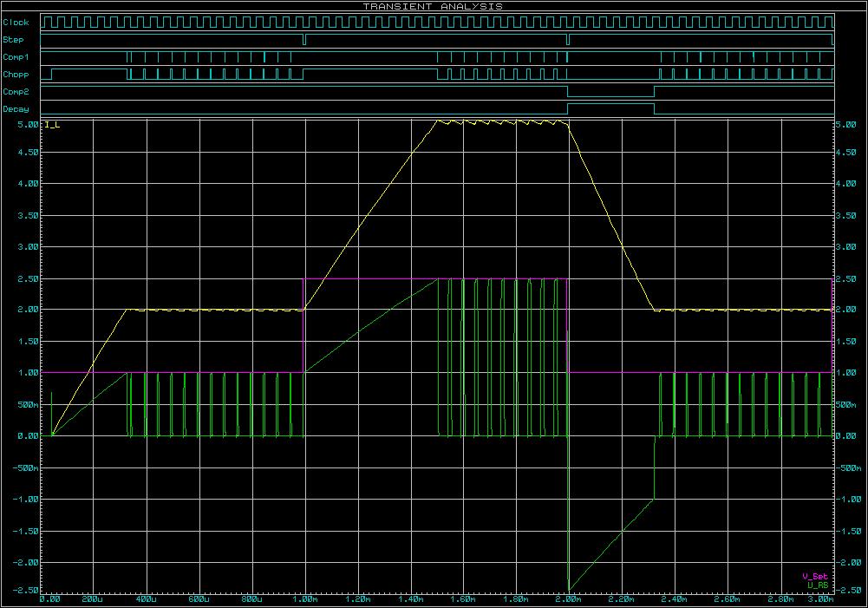This screenshot has width=868, height=608.
Task: Select the Decay trace label
Action: pyautogui.click(x=15, y=109)
